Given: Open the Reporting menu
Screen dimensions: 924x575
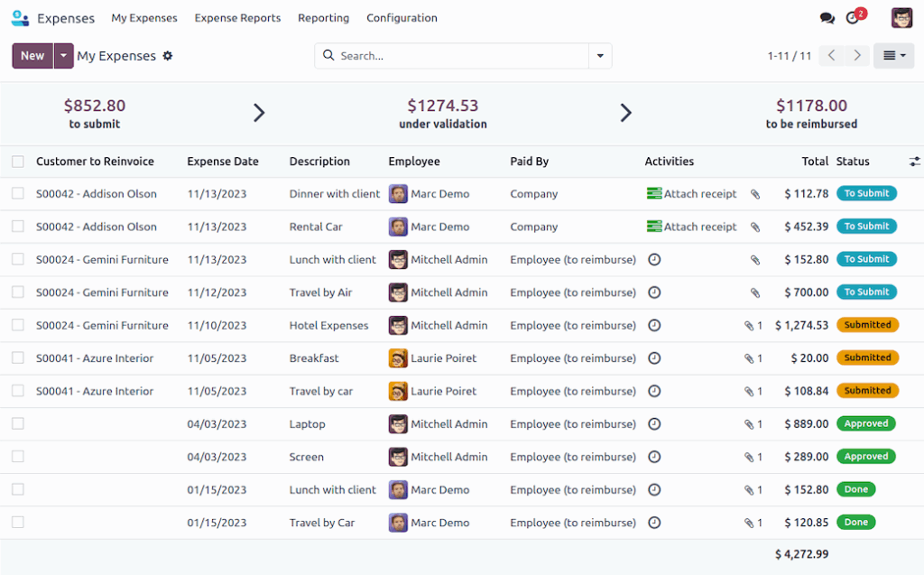Looking at the screenshot, I should pos(324,18).
